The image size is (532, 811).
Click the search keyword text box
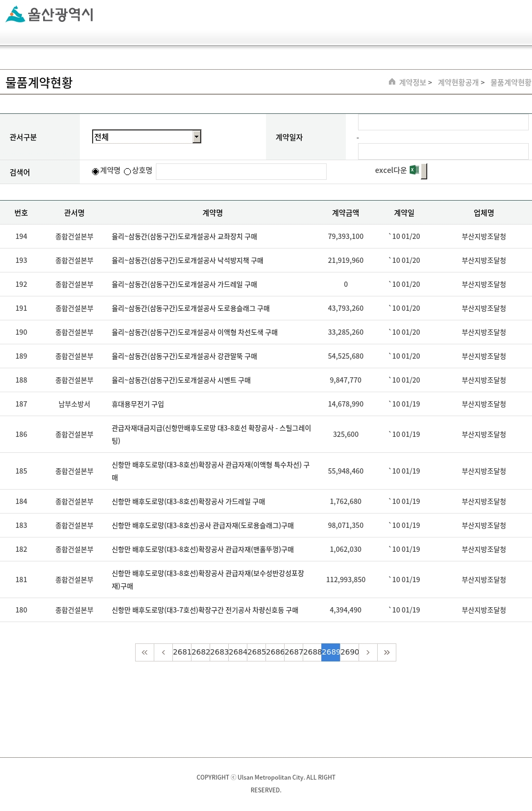[x=241, y=171]
